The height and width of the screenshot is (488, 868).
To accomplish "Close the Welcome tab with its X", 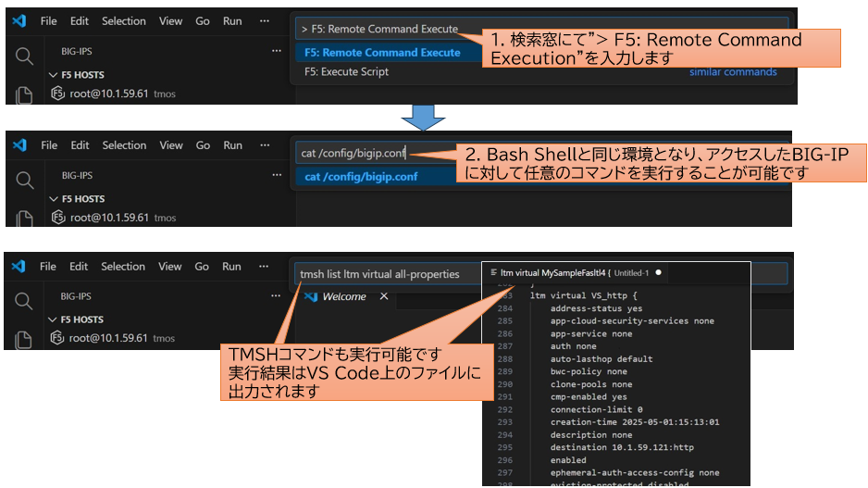I will (x=384, y=297).
